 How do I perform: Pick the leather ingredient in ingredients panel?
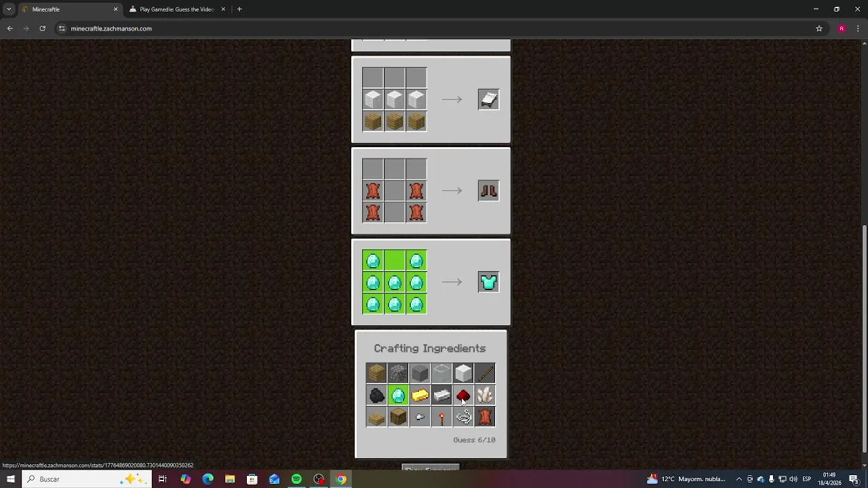coord(485,417)
